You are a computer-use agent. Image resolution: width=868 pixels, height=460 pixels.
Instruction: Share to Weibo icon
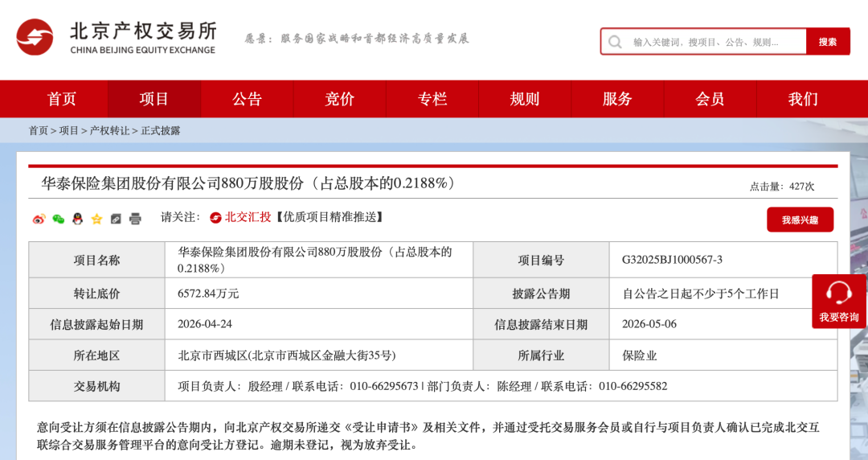coord(39,219)
